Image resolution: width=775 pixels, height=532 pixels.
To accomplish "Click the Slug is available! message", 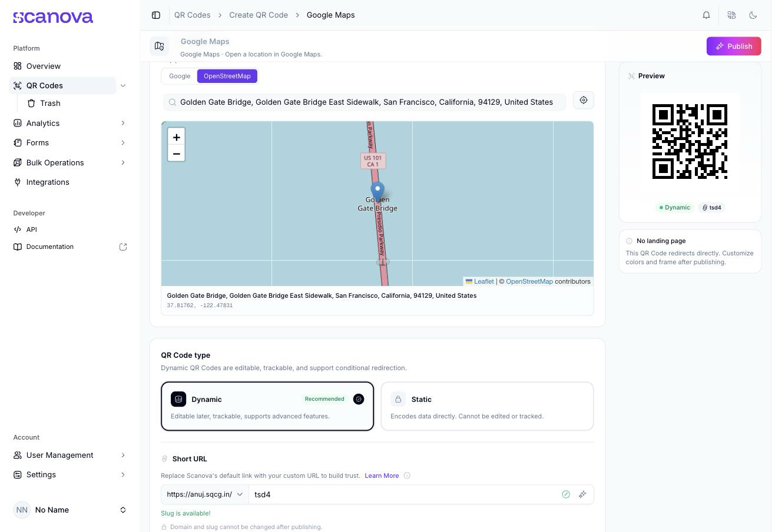I will [x=186, y=514].
